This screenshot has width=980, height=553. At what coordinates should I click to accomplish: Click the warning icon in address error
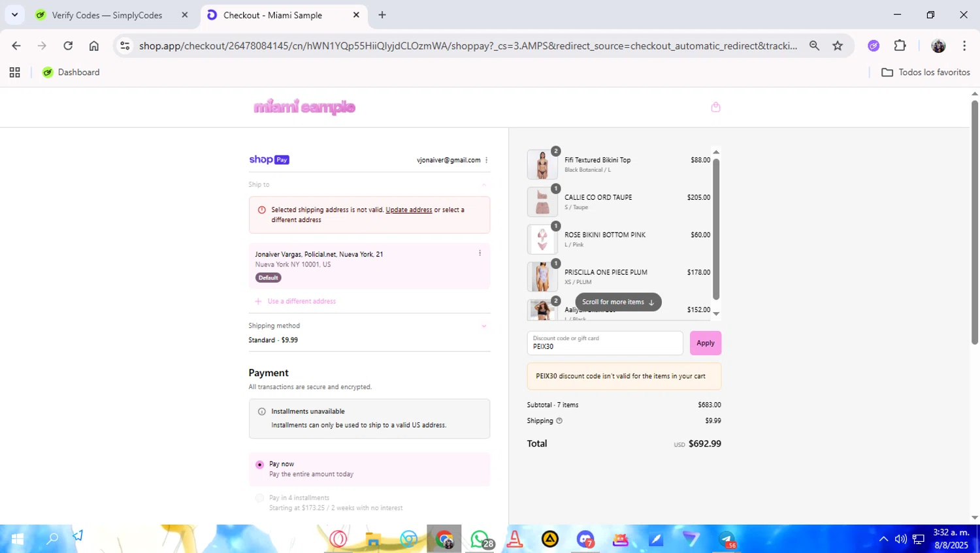click(262, 210)
